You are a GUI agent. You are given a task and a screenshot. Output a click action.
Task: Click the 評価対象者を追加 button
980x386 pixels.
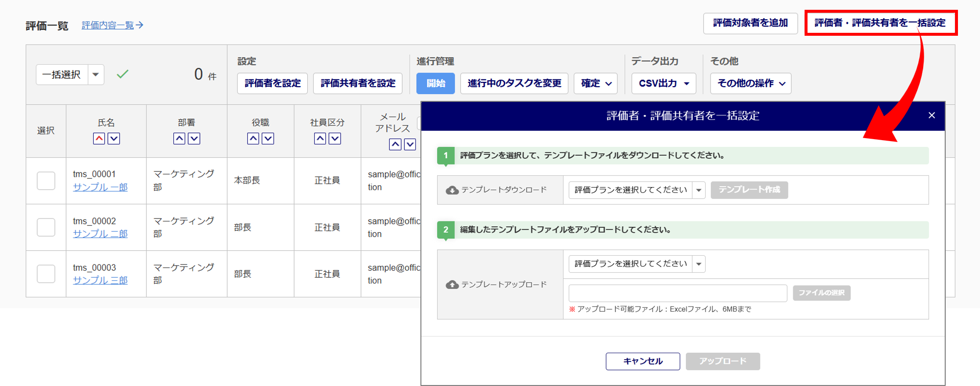751,23
